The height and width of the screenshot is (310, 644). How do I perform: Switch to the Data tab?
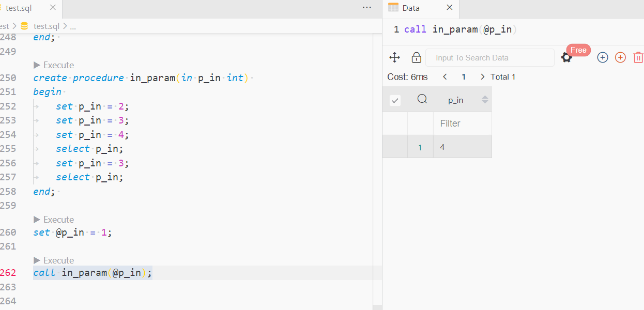[x=411, y=8]
